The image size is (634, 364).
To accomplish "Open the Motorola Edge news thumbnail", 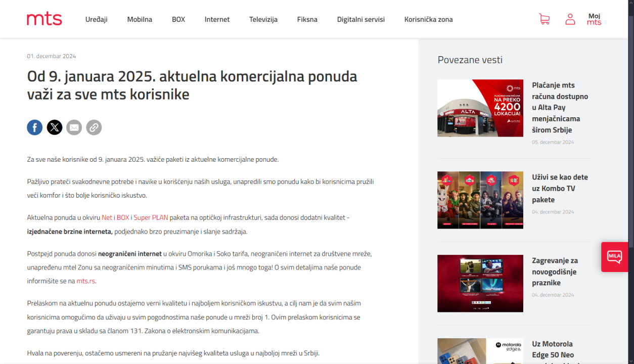I will point(480,351).
